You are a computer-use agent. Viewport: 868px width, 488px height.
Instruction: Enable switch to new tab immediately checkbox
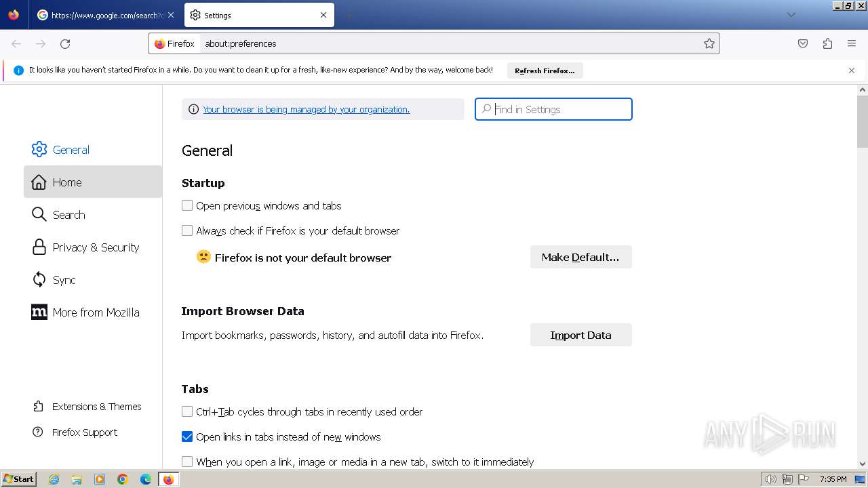click(187, 462)
